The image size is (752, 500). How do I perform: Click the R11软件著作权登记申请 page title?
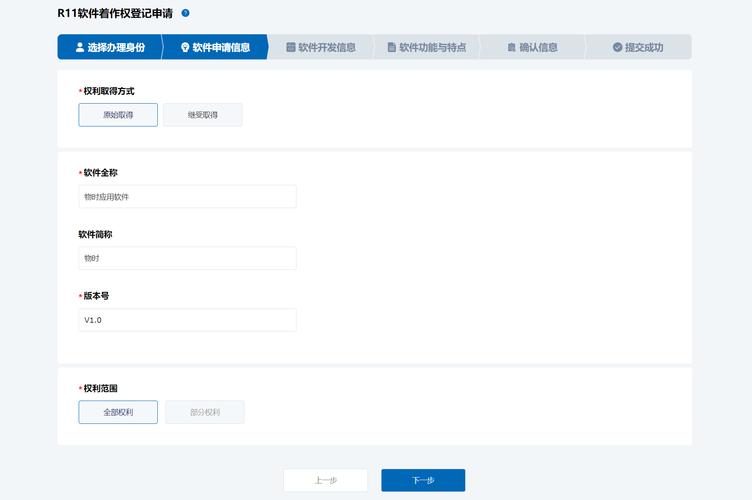coord(115,13)
